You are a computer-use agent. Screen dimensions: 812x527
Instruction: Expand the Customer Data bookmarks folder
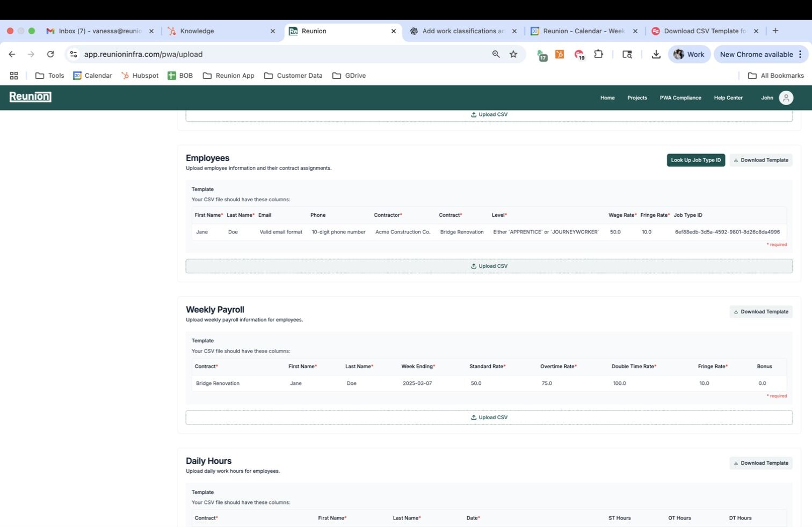pos(293,76)
